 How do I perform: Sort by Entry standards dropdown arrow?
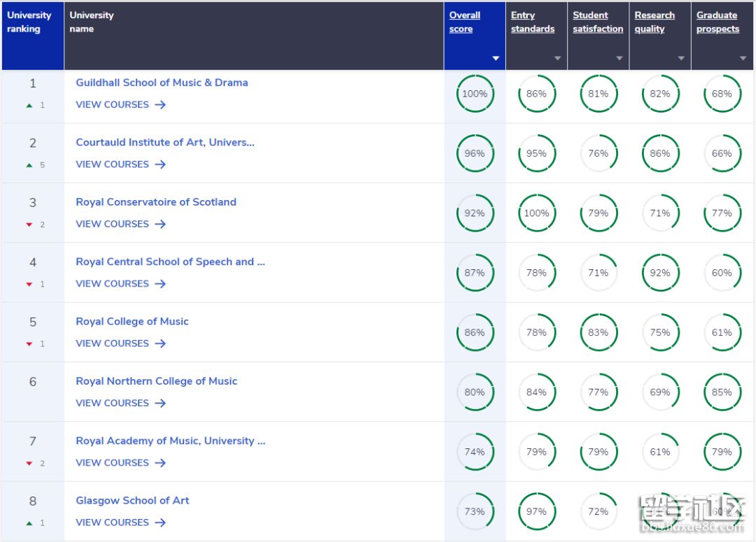coord(557,58)
